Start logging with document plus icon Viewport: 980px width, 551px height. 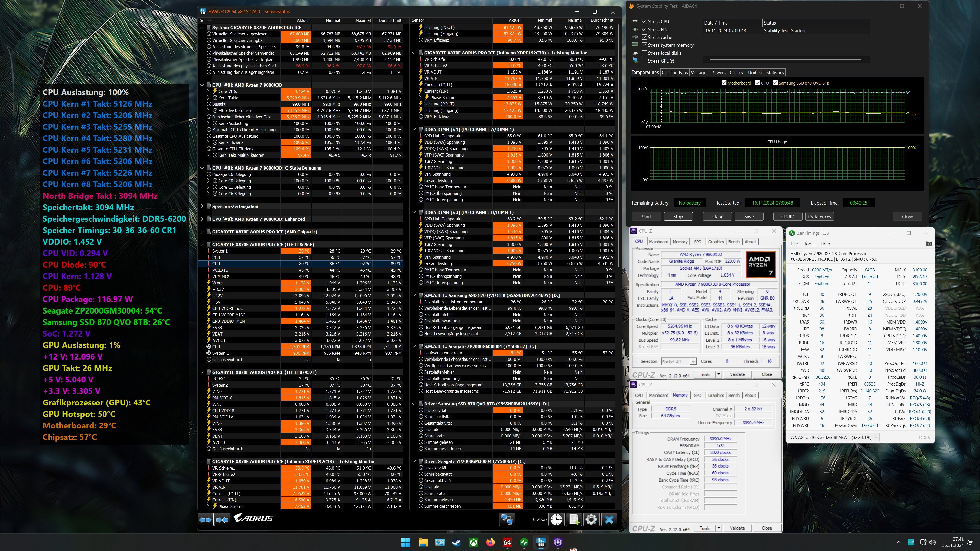(574, 519)
